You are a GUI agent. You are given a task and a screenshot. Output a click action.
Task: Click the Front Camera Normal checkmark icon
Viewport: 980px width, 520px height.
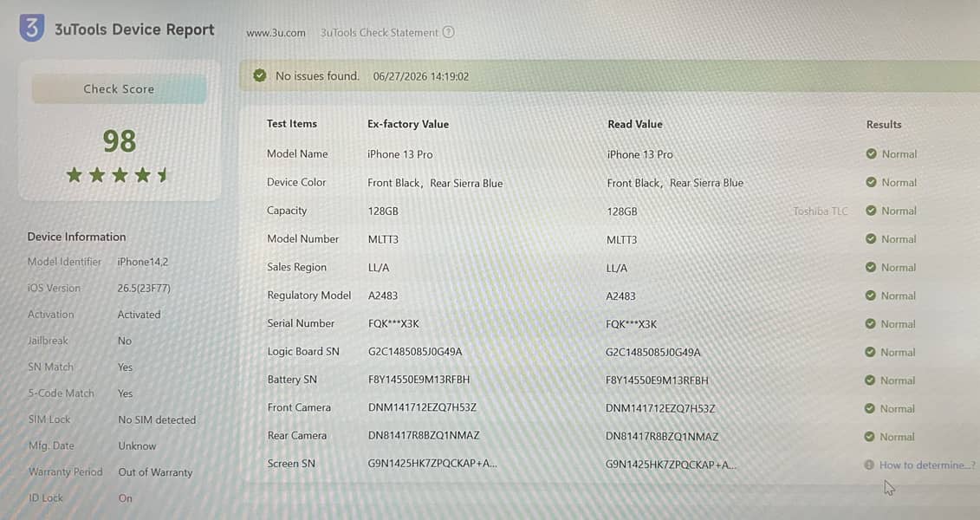[x=869, y=408]
